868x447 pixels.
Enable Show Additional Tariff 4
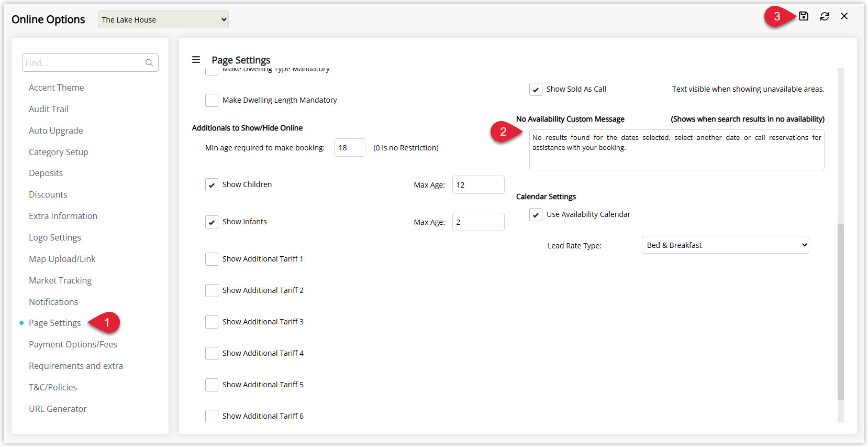click(212, 353)
